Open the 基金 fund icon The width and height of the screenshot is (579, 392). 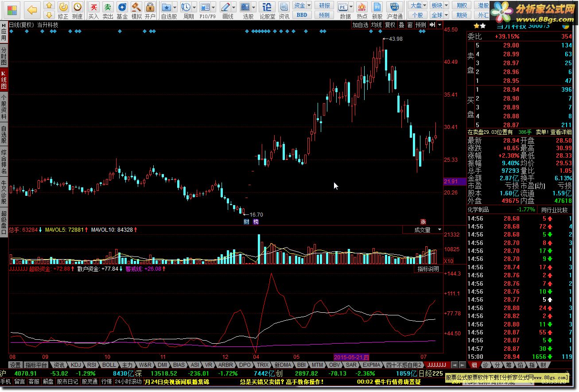pos(122,10)
